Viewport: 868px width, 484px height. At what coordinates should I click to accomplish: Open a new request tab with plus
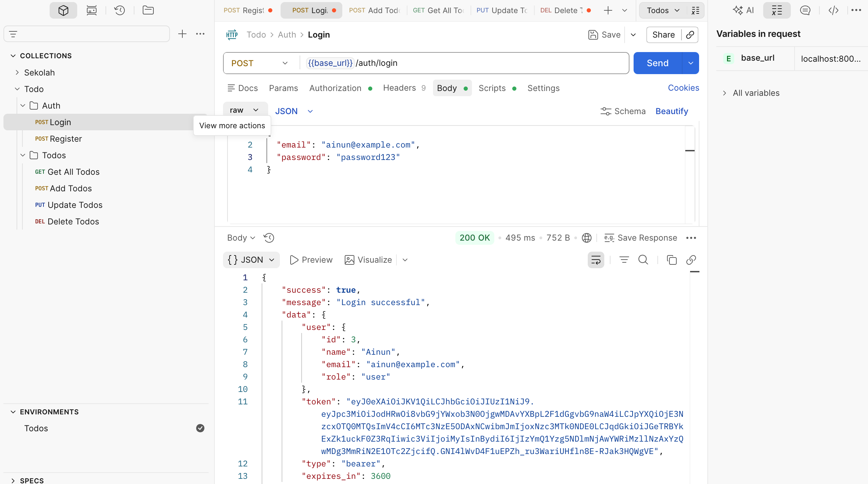coord(608,10)
